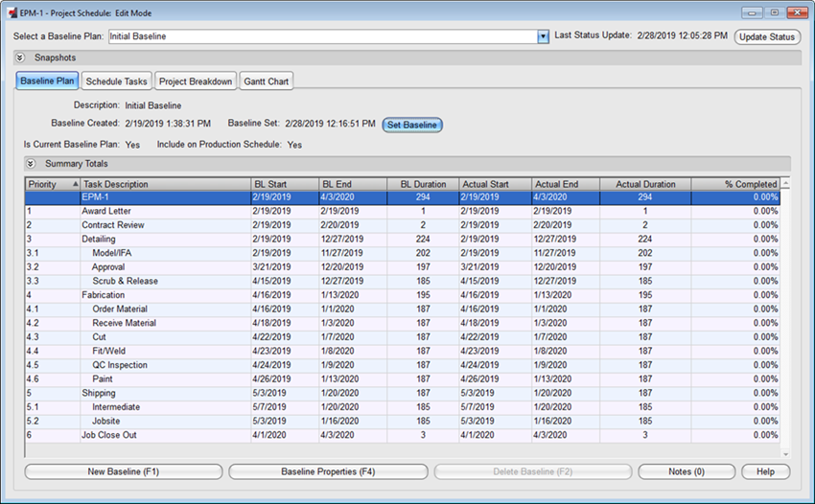The height and width of the screenshot is (504, 815).
Task: Click New Baseline (F1) button
Action: click(123, 471)
